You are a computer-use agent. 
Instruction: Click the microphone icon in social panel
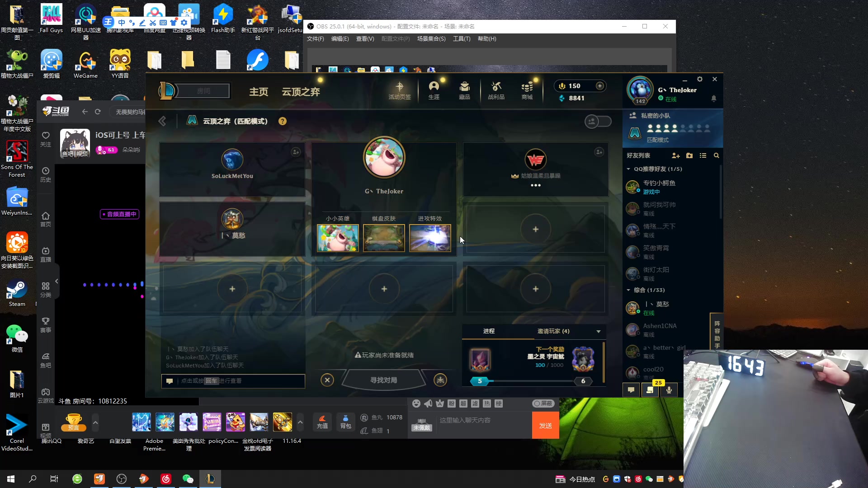669,389
